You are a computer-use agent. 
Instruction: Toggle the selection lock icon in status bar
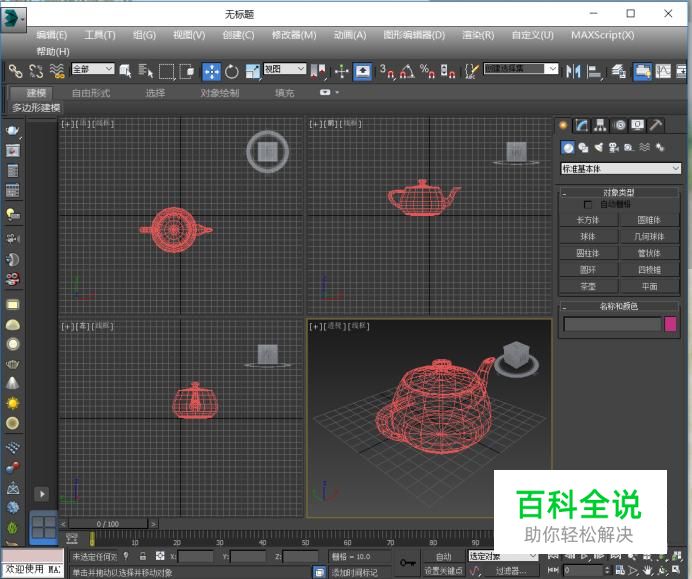pyautogui.click(x=143, y=556)
